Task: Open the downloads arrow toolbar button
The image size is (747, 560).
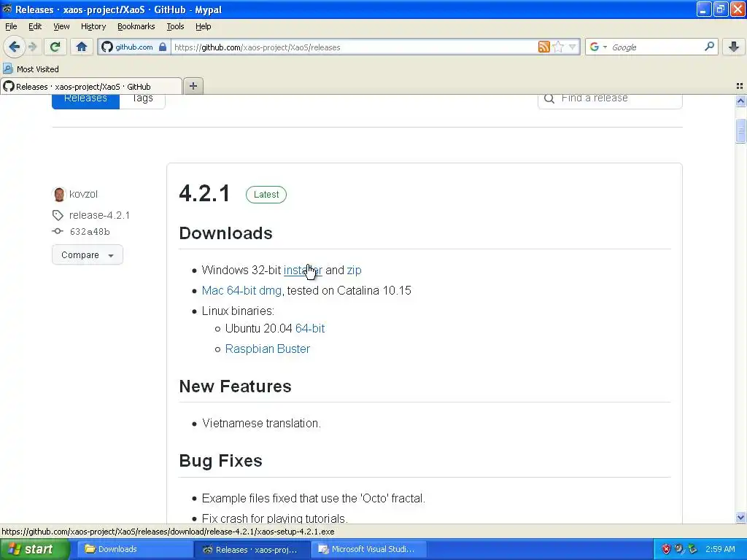Action: point(734,47)
